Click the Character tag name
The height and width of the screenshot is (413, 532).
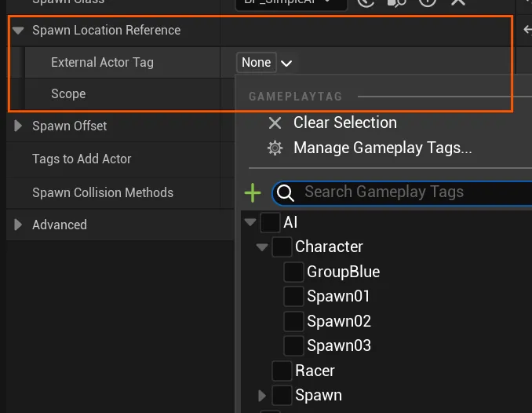329,247
